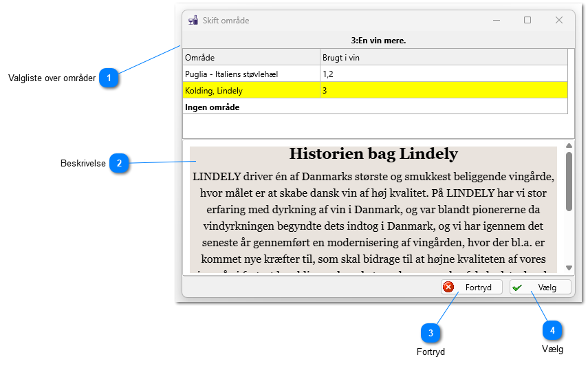This screenshot has width=588, height=368.
Task: Choose the Ingen område option
Action: click(375, 107)
